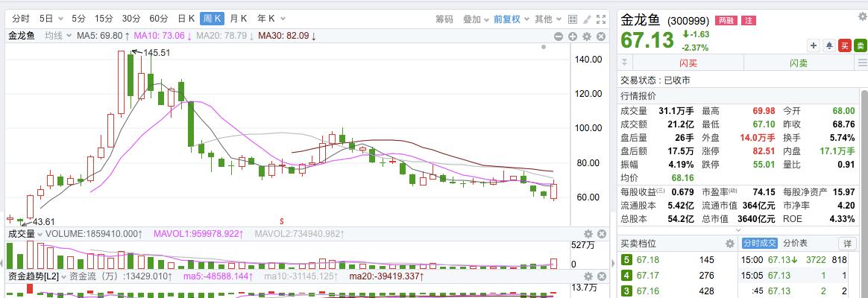The image size is (868, 298).
Task: Expand quote details with chevron below 总市值
Action: point(738,229)
